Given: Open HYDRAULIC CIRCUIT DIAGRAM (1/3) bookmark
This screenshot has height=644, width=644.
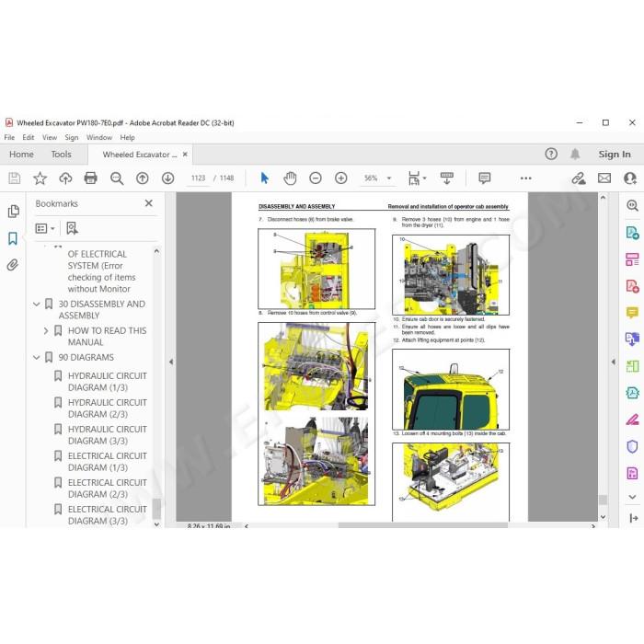Looking at the screenshot, I should (108, 382).
